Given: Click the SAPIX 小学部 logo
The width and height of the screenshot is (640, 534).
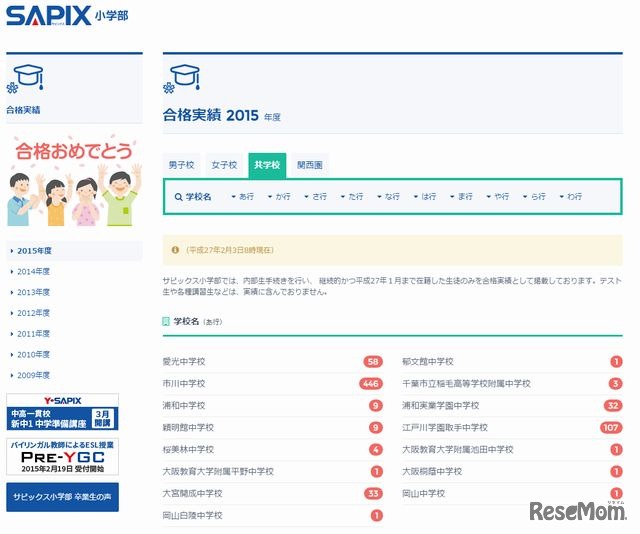Looking at the screenshot, I should (67, 16).
